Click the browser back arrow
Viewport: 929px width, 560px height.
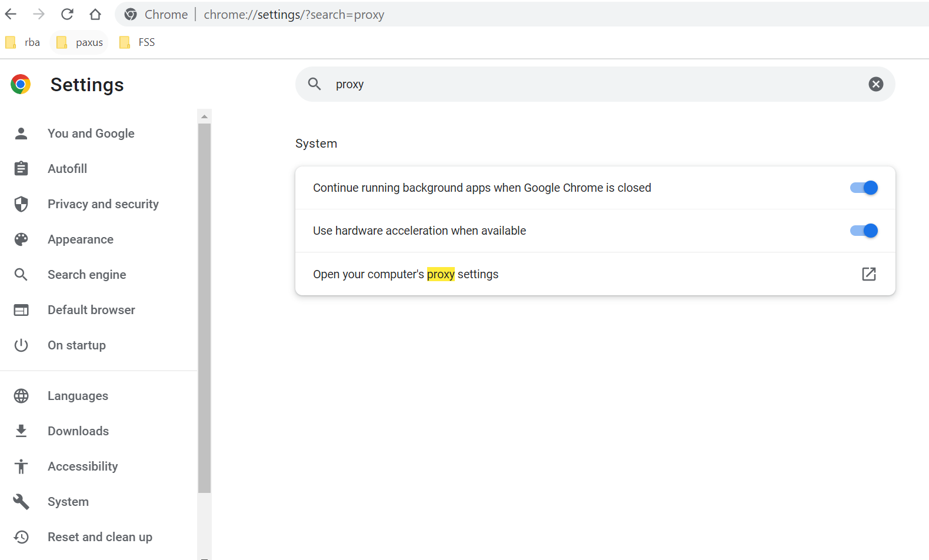pyautogui.click(x=11, y=14)
